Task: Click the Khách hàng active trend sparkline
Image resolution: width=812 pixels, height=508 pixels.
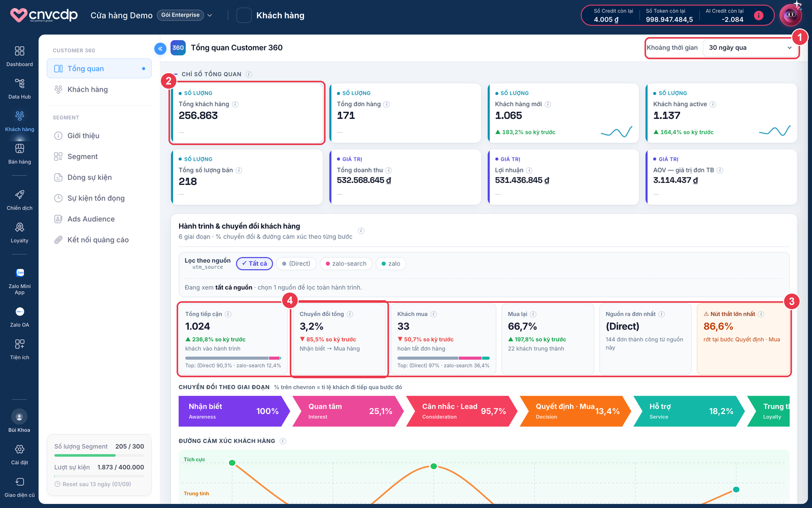Action: (x=775, y=132)
